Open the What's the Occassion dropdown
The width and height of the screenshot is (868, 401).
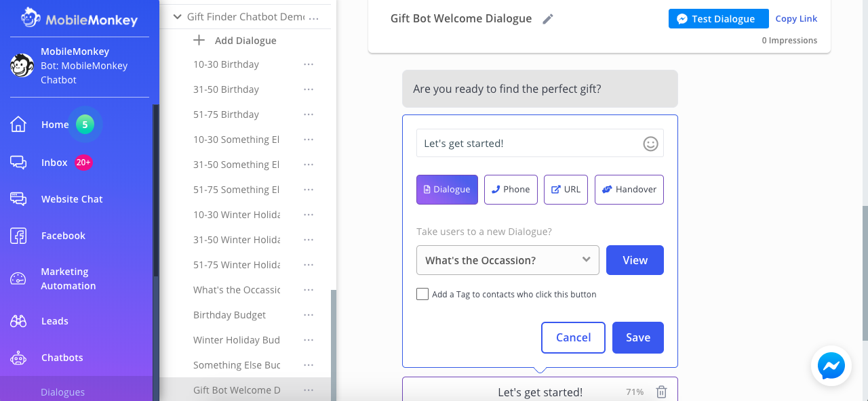pyautogui.click(x=507, y=260)
